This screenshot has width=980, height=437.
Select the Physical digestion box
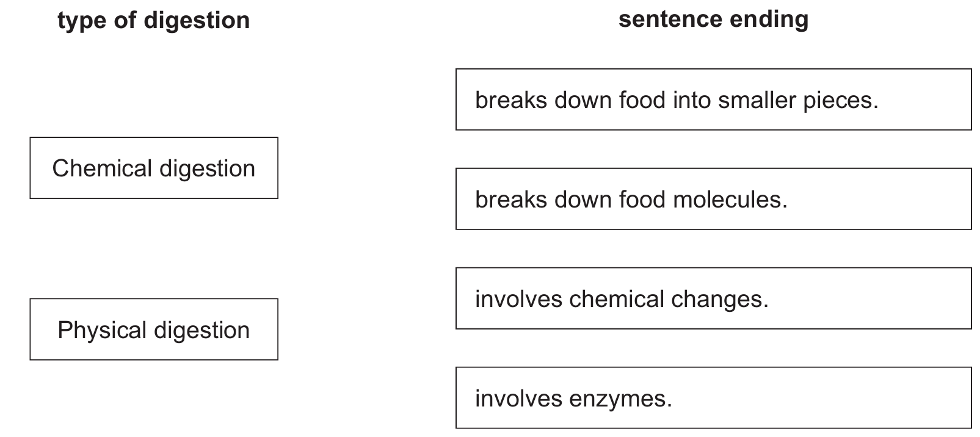point(153,329)
